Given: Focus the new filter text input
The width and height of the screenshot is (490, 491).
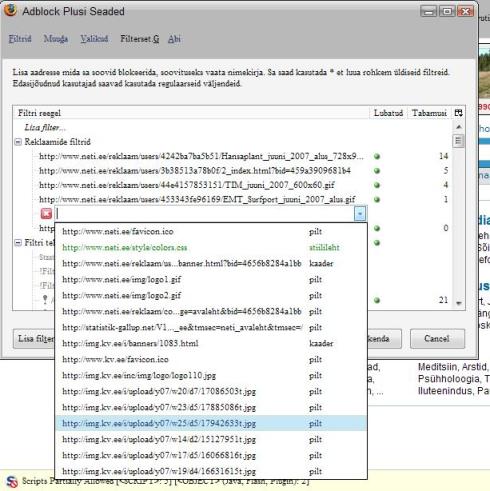Looking at the screenshot, I should (x=205, y=214).
